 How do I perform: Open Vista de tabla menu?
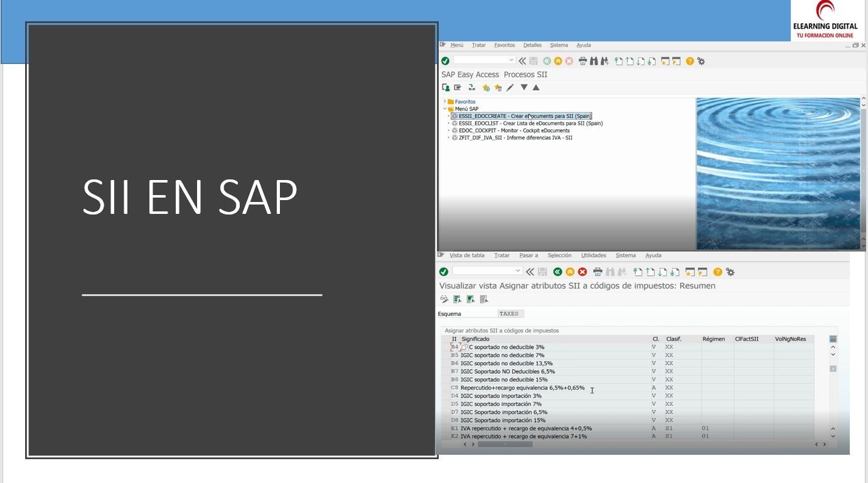467,255
